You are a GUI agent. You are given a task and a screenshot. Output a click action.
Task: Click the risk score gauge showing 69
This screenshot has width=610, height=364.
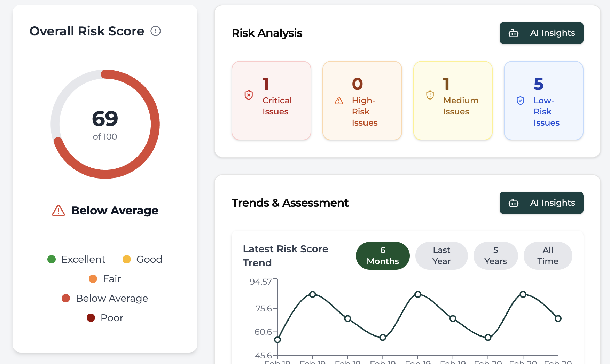[x=105, y=124]
